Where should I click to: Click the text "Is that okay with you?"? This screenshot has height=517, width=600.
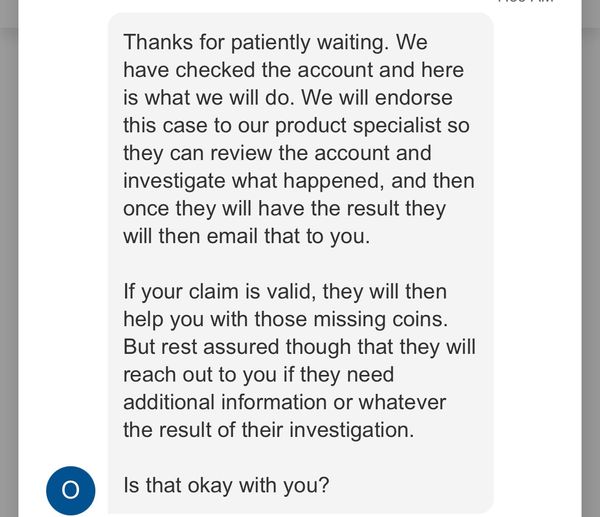click(226, 485)
